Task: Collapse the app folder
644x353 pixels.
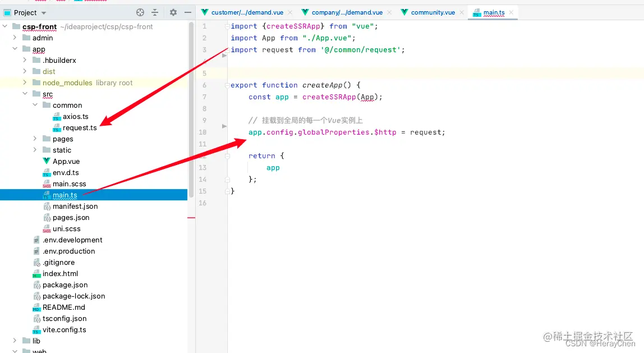Action: pos(15,48)
